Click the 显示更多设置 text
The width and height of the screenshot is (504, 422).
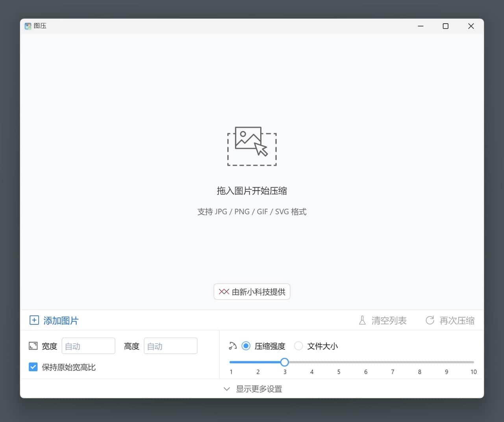(x=259, y=389)
